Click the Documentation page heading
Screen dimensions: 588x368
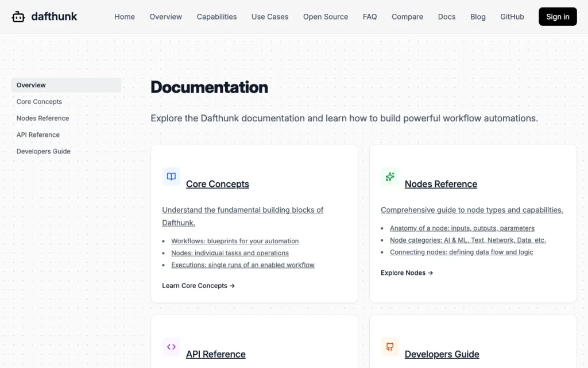tap(209, 87)
